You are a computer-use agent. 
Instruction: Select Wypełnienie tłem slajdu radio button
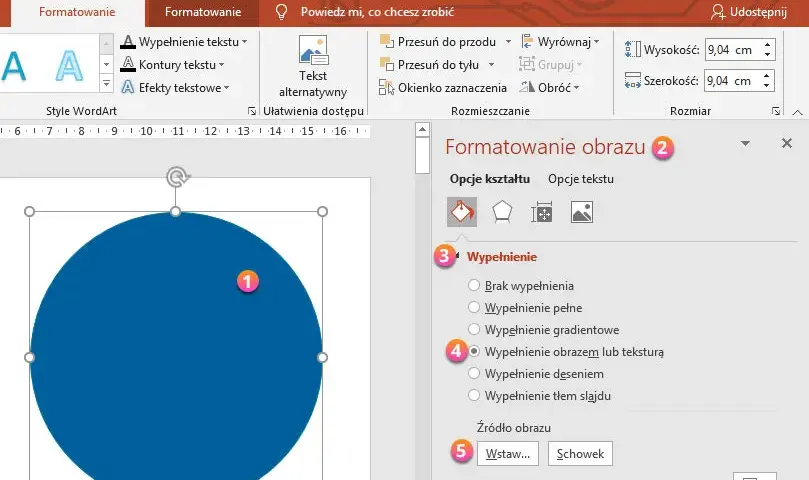pos(474,395)
